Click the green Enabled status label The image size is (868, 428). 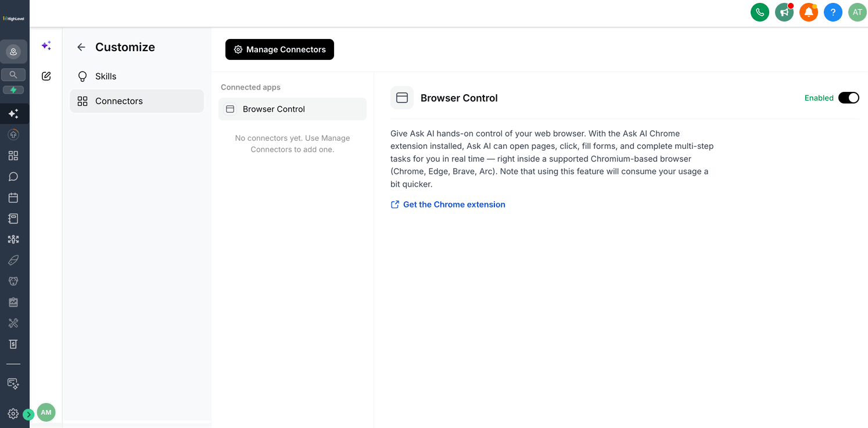pyautogui.click(x=819, y=98)
